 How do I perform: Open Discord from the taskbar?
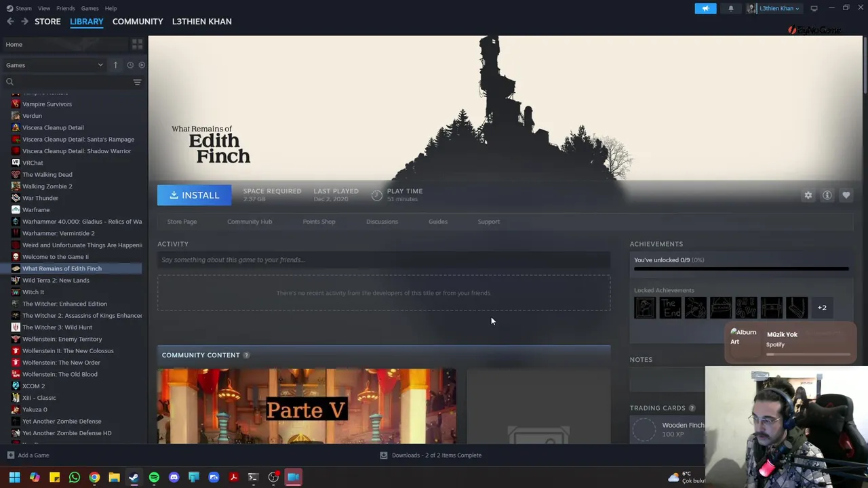174,477
